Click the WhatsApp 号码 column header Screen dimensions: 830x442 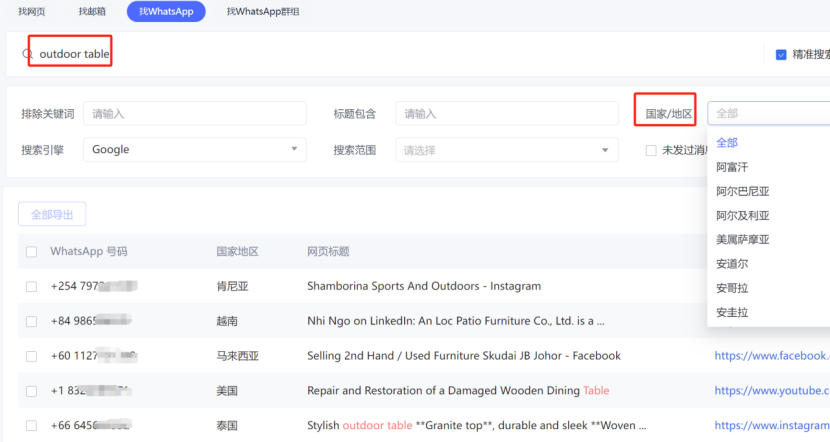(x=89, y=251)
